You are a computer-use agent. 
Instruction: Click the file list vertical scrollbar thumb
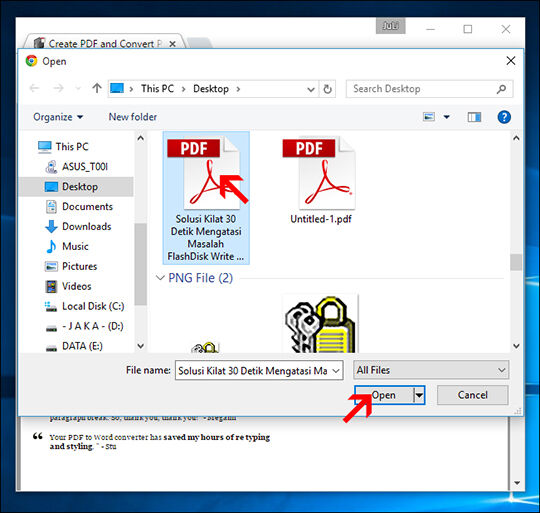516,262
